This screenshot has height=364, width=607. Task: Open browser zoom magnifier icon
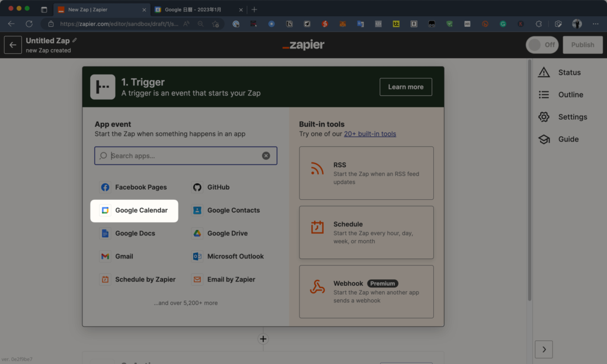coord(200,24)
